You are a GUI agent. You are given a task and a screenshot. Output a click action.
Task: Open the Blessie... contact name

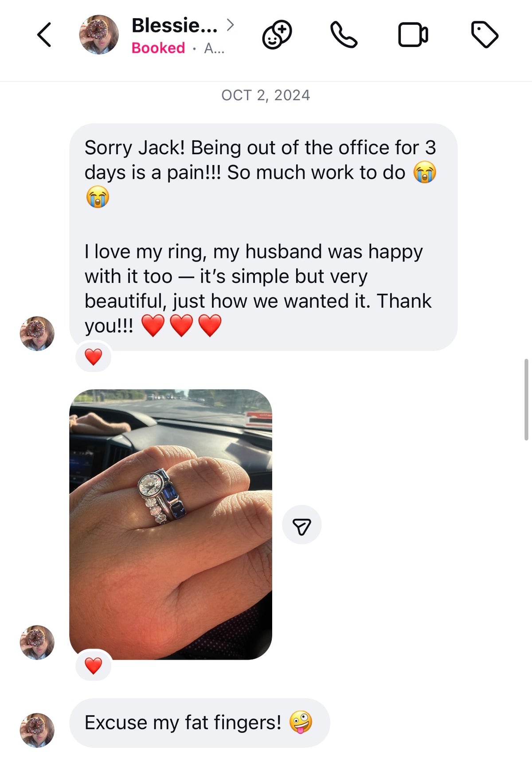pyautogui.click(x=175, y=25)
